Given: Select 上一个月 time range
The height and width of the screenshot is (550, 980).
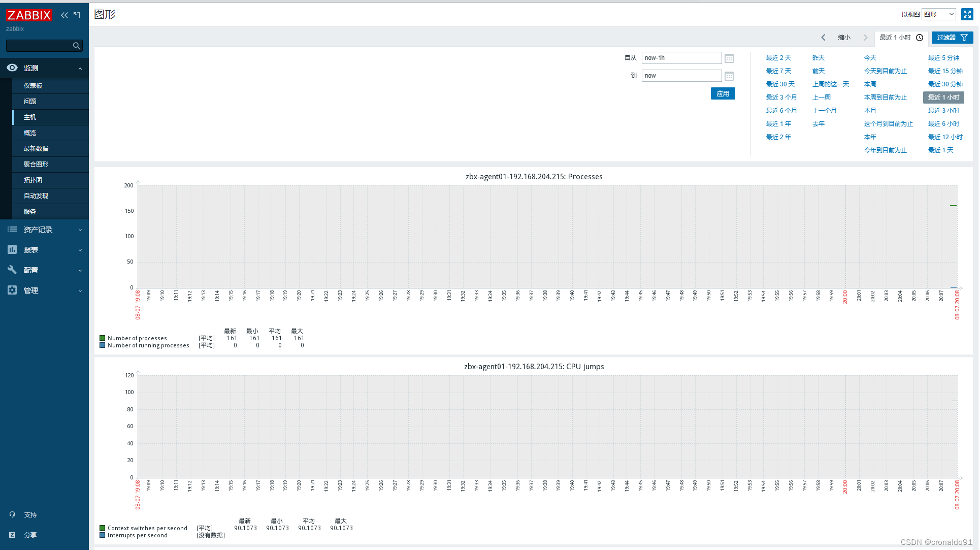Looking at the screenshot, I should [x=825, y=111].
